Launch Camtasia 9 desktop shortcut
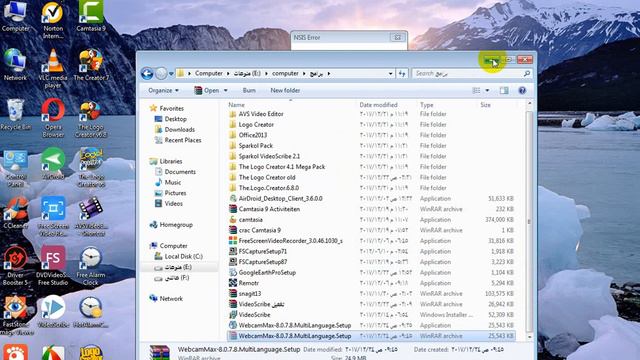640x360 pixels. click(91, 16)
